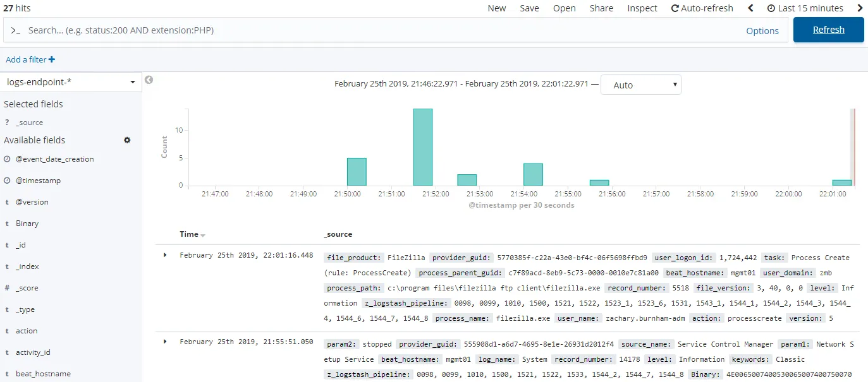The image size is (868, 382).
Task: Click the clock icon beside @event_date_creation
Action: [7, 159]
